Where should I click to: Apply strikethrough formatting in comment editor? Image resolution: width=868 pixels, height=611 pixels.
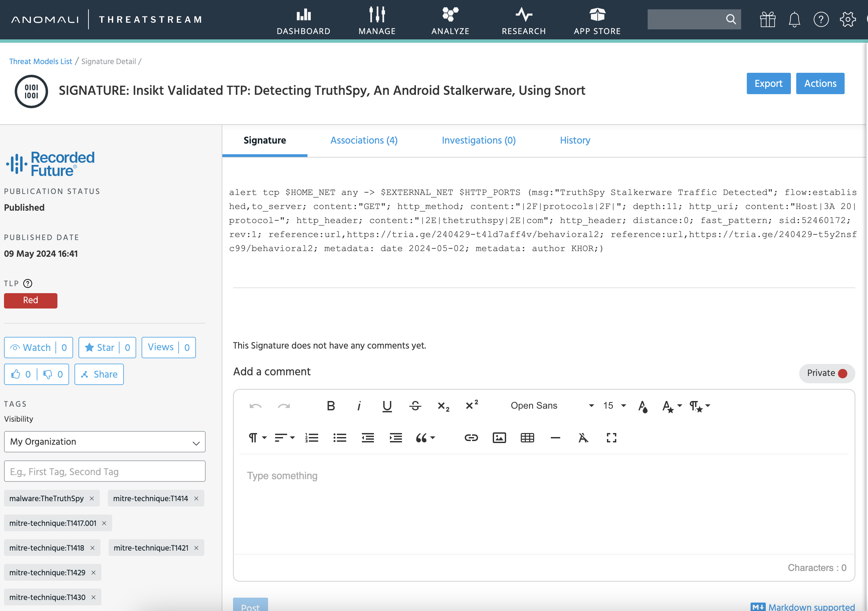(x=415, y=406)
